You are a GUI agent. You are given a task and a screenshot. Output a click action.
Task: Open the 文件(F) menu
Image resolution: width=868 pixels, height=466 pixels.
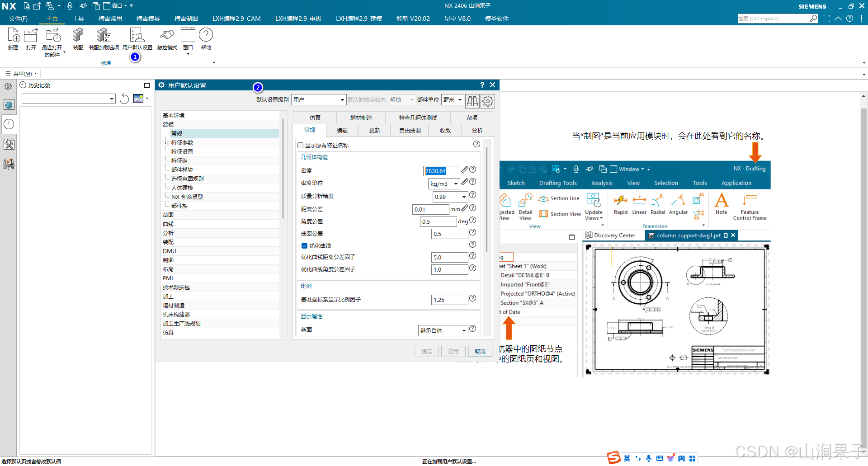(x=18, y=19)
